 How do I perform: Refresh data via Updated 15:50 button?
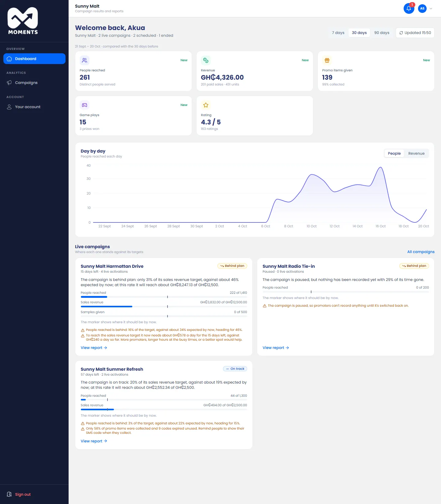click(x=415, y=33)
